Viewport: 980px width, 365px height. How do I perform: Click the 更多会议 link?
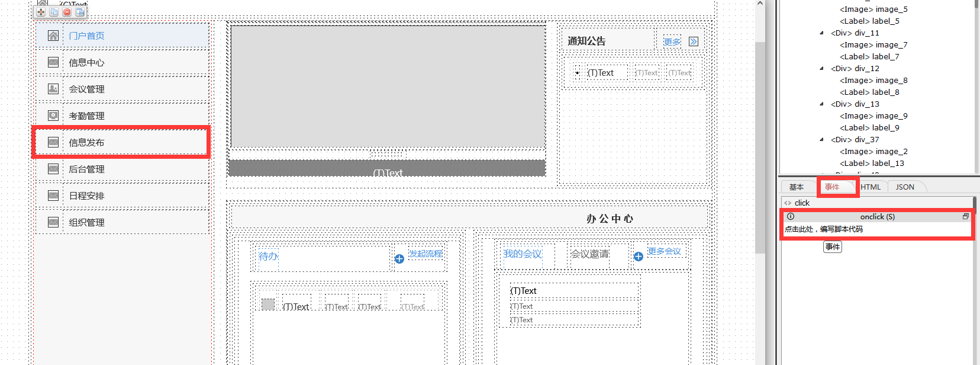pos(664,251)
